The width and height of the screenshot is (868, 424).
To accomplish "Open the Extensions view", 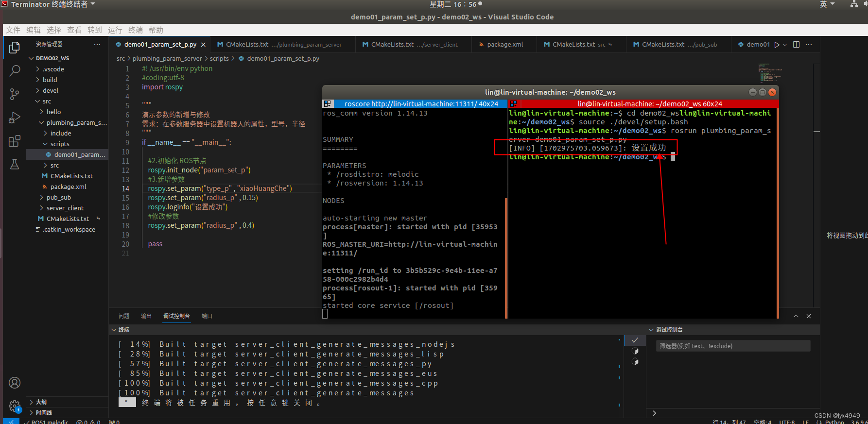I will (15, 141).
